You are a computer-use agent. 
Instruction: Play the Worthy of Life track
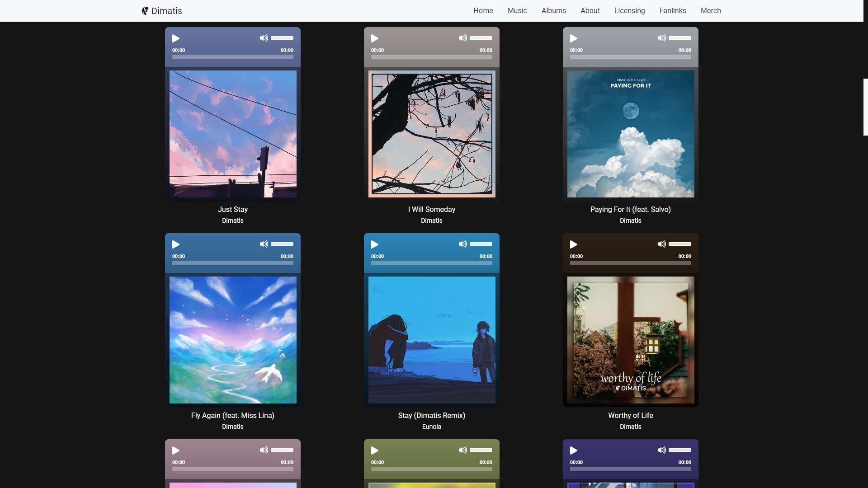[x=574, y=244]
